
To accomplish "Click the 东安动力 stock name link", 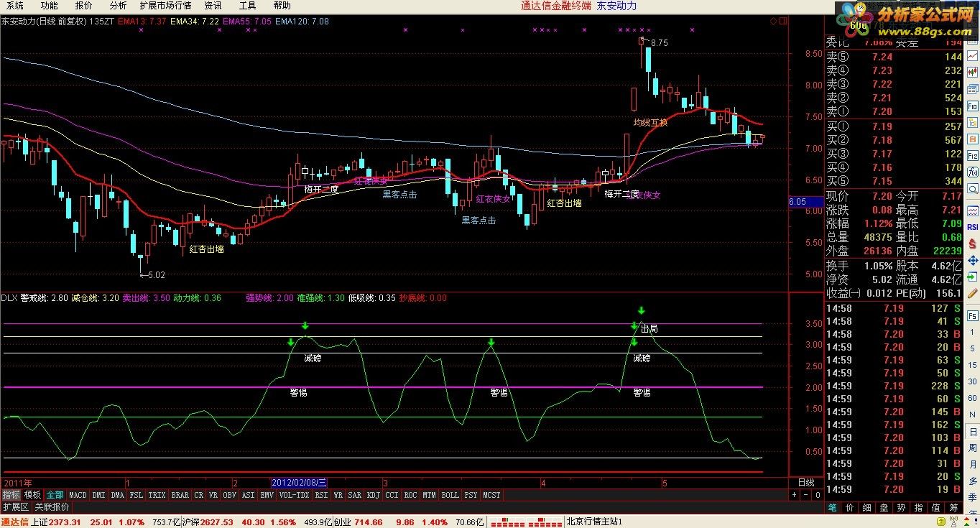I will 617,6.
